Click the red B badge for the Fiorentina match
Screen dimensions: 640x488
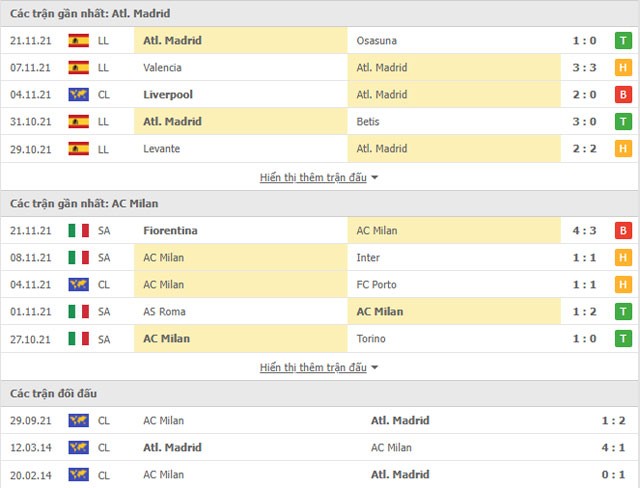click(x=623, y=231)
